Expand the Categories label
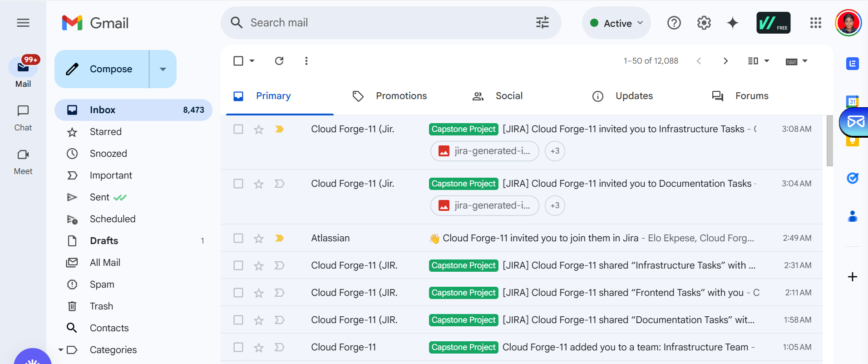This screenshot has width=868, height=364. pyautogui.click(x=60, y=350)
